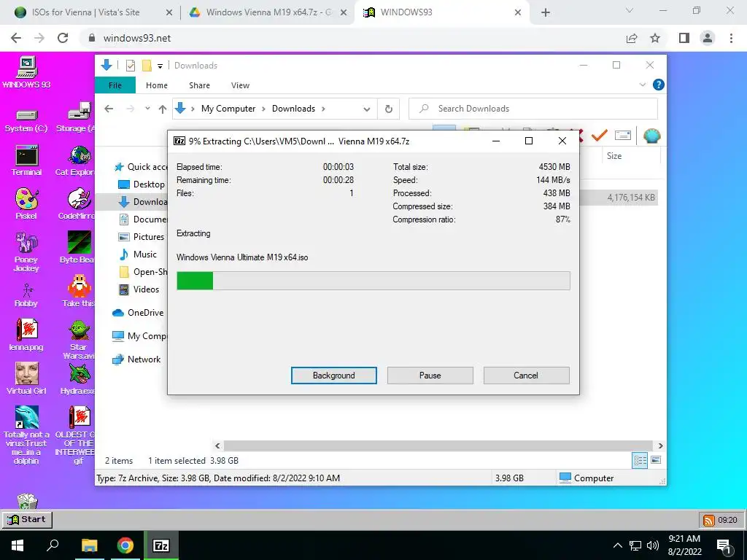Open Windows Start menu on taskbar
747x560 pixels.
[x=18, y=545]
